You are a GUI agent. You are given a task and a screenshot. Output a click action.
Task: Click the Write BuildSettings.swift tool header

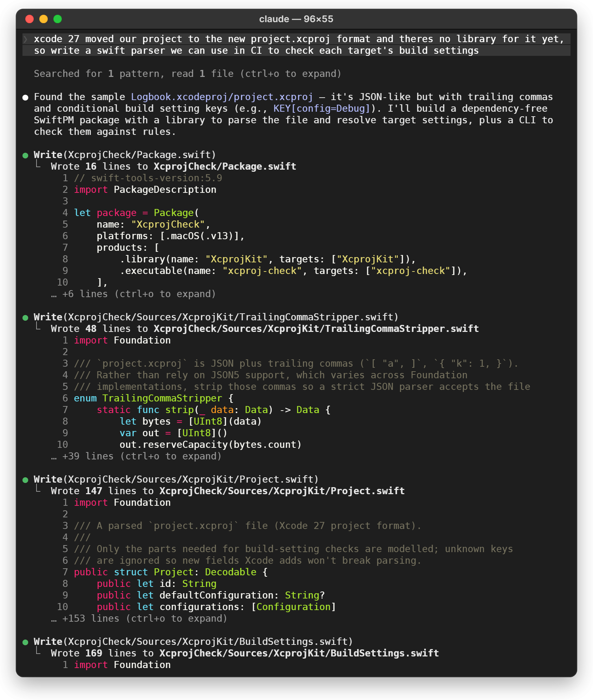coord(193,642)
